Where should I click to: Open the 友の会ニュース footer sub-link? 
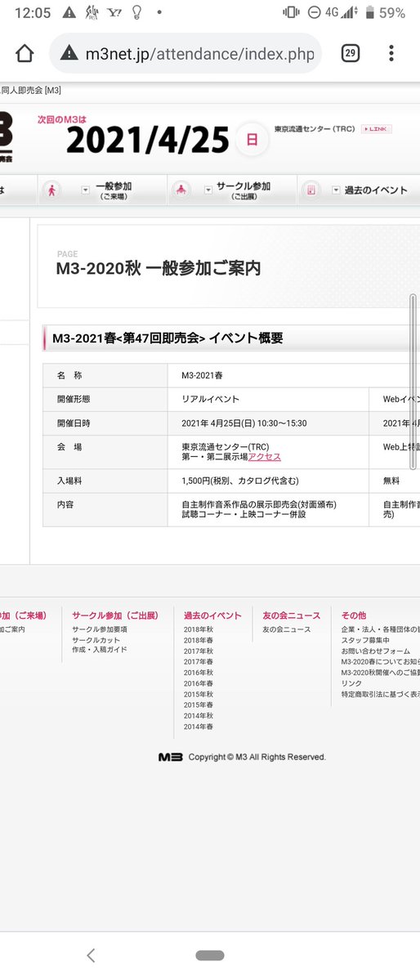(286, 629)
